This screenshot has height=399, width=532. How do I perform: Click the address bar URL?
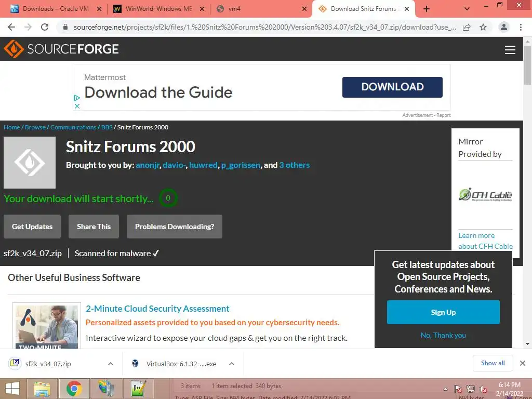coord(264,27)
